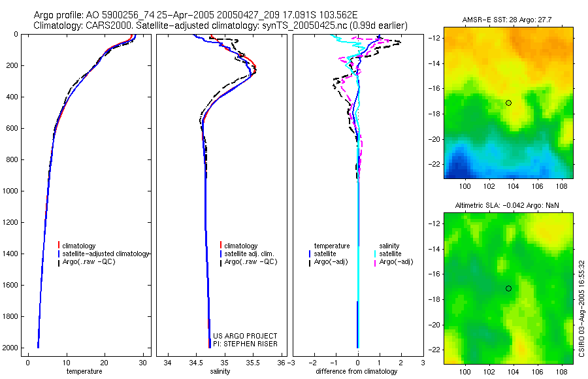This screenshot has height=379, width=588.
Task: Click 'Argo(..raw -QC)' legend entry in temperature panel
Action: pos(88,261)
